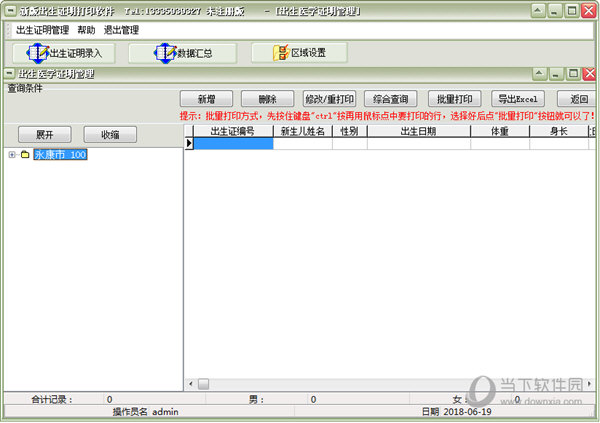Click the 体重 column header

coord(500,131)
